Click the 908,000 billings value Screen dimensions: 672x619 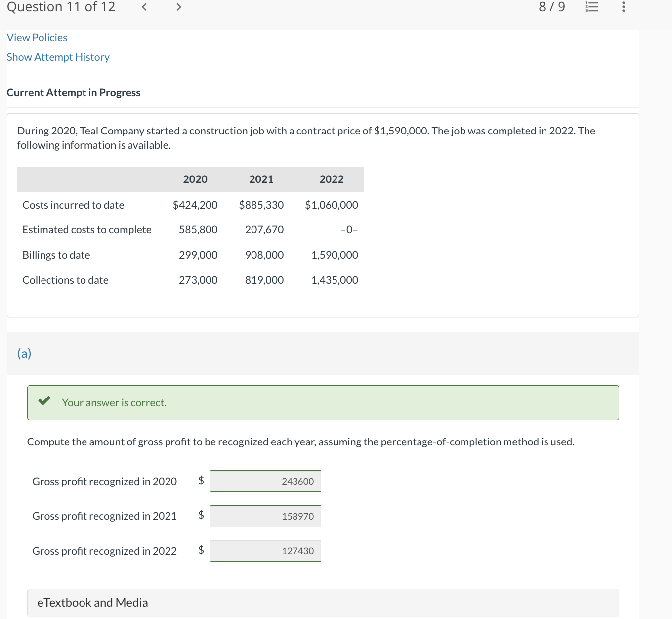coord(264,255)
